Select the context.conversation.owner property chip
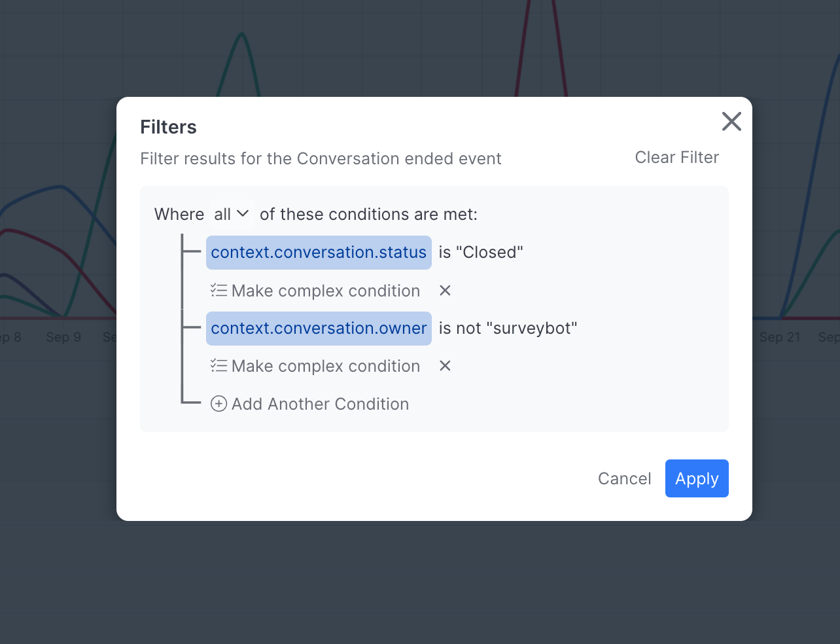 [319, 329]
